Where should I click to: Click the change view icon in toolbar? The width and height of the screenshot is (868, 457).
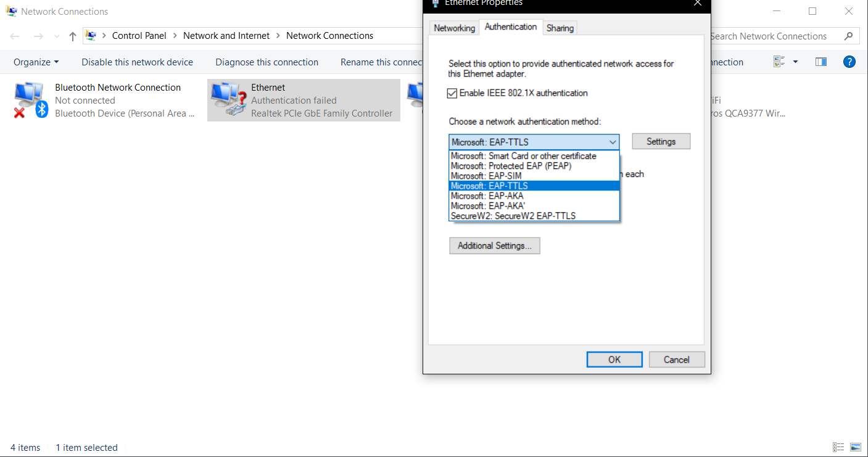pyautogui.click(x=779, y=62)
